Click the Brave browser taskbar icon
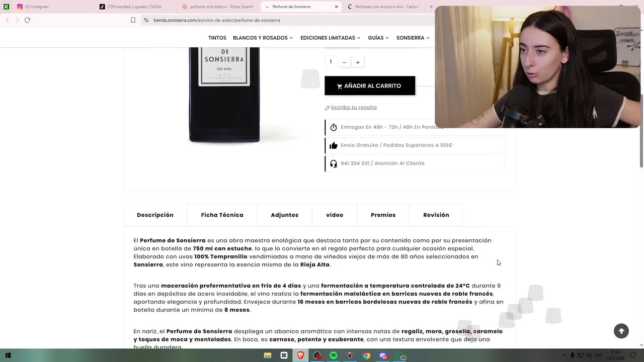Screen dimensions: 644x362 [x=300, y=355]
